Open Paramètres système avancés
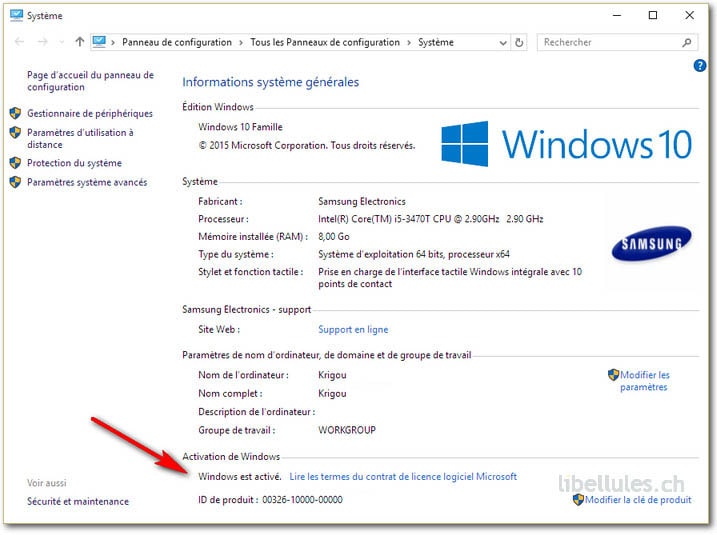717x535 pixels. click(87, 182)
